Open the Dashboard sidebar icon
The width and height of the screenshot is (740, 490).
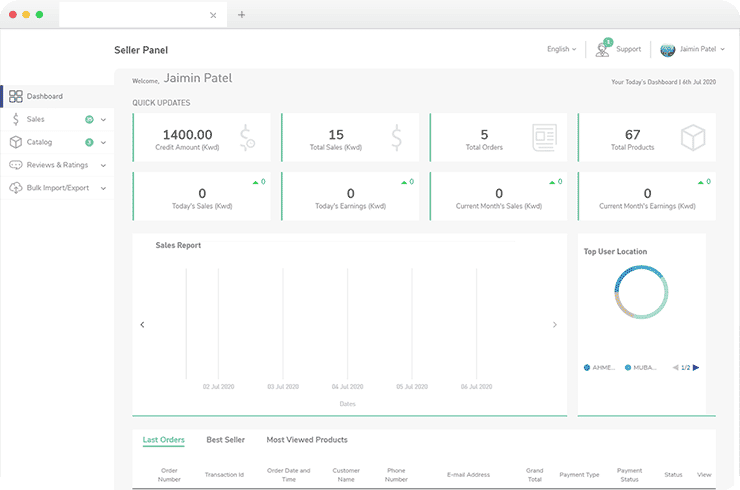(16, 96)
